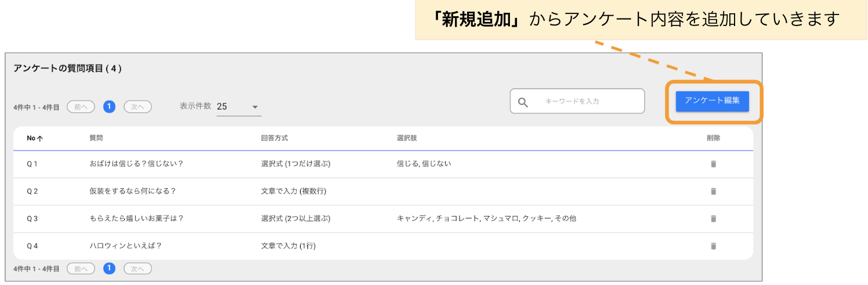This screenshot has width=868, height=285.
Task: Delete question Q1 with its trash icon
Action: (x=713, y=164)
